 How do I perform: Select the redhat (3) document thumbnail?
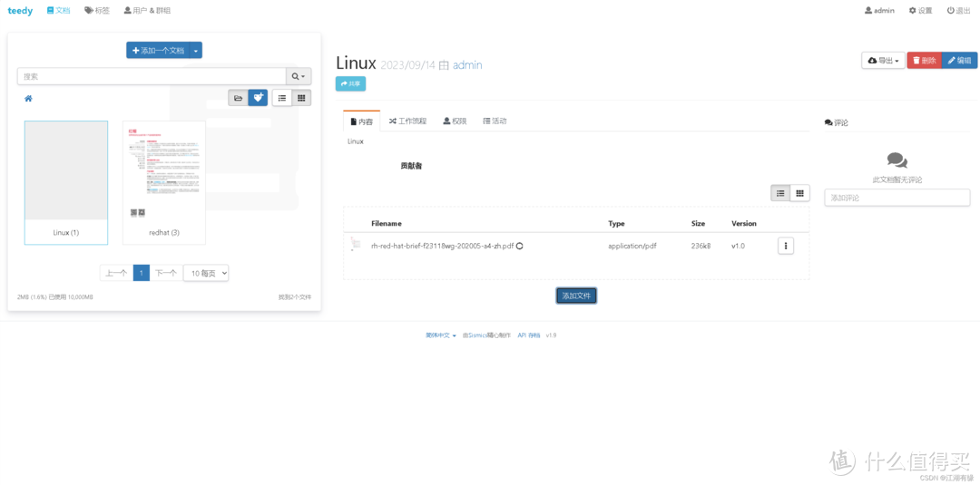pyautogui.click(x=164, y=182)
